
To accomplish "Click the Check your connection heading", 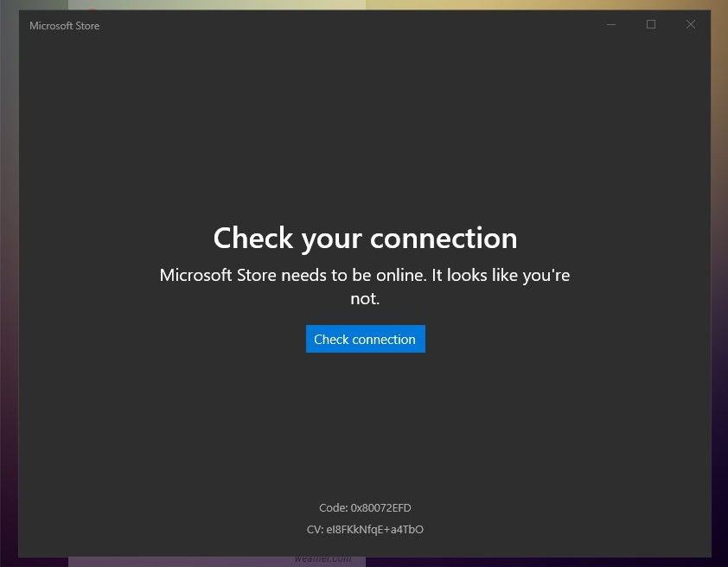I will (366, 239).
